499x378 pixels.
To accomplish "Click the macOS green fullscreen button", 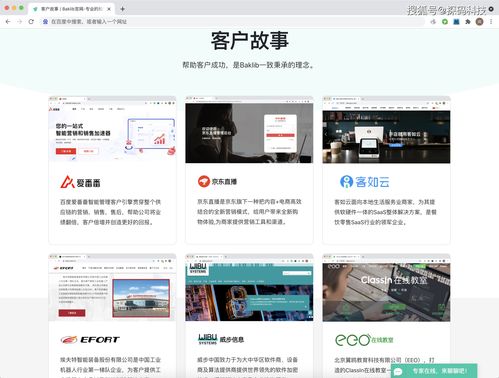I will tap(21, 8).
